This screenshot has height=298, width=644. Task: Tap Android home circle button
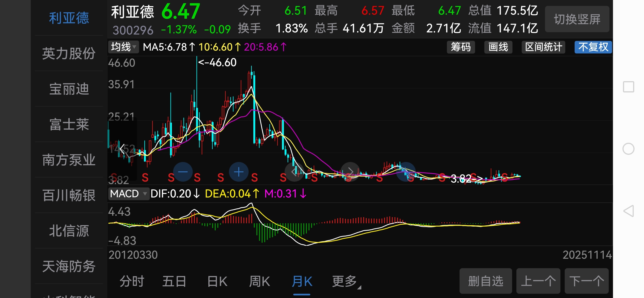coord(629,149)
